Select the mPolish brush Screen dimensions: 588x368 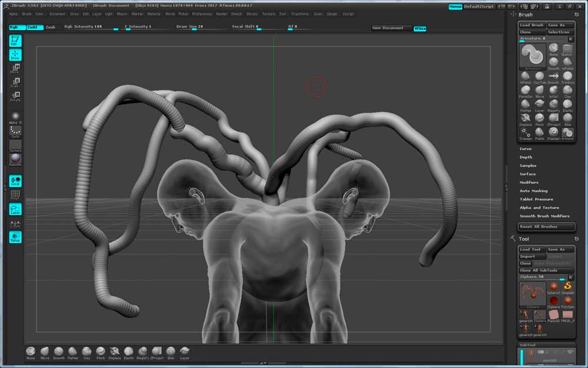pos(567,64)
